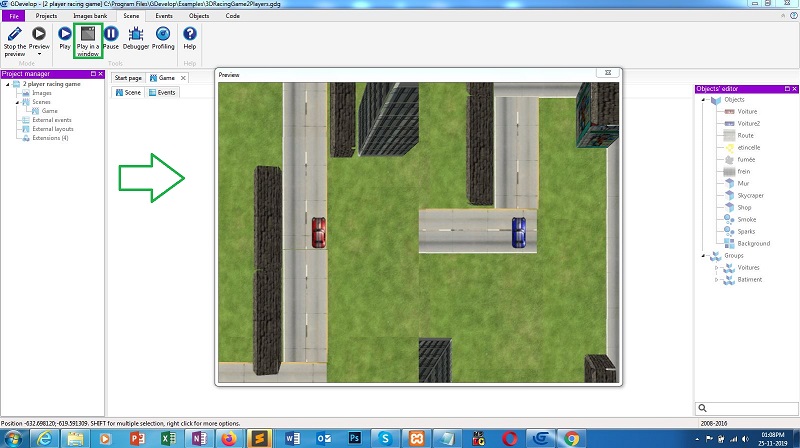Switch to the Events sub-tab in Game
The image size is (800, 448).
pos(162,92)
